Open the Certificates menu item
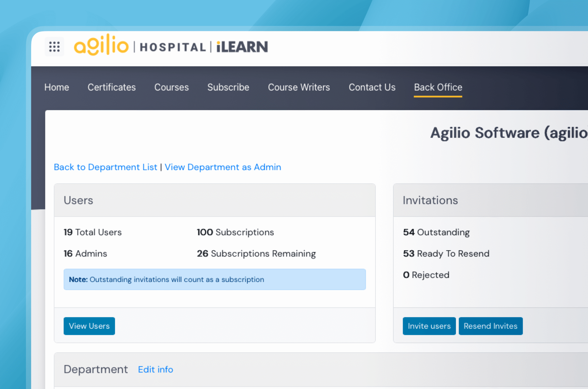The image size is (588, 389). pos(112,87)
